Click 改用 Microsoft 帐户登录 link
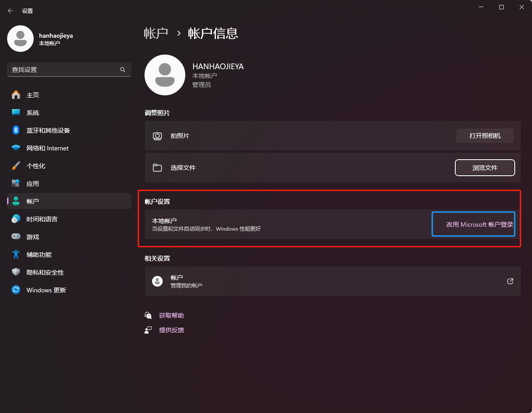 [x=480, y=224]
